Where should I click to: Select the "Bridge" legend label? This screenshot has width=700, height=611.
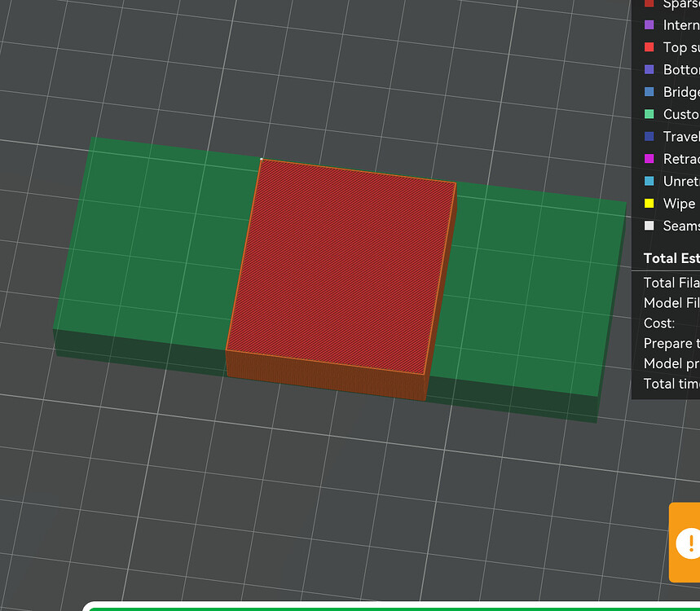(681, 92)
